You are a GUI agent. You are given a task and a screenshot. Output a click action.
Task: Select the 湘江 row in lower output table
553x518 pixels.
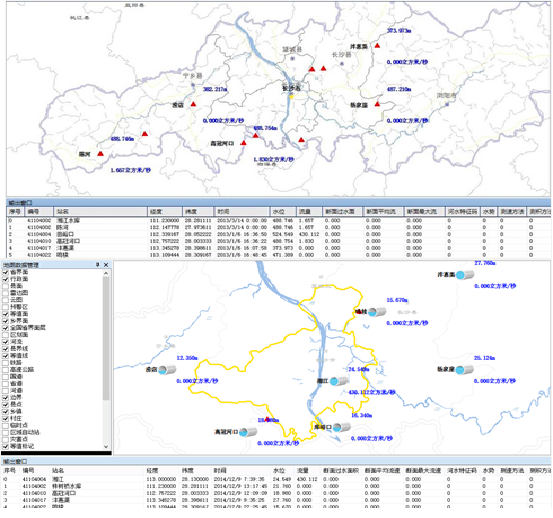click(x=276, y=479)
